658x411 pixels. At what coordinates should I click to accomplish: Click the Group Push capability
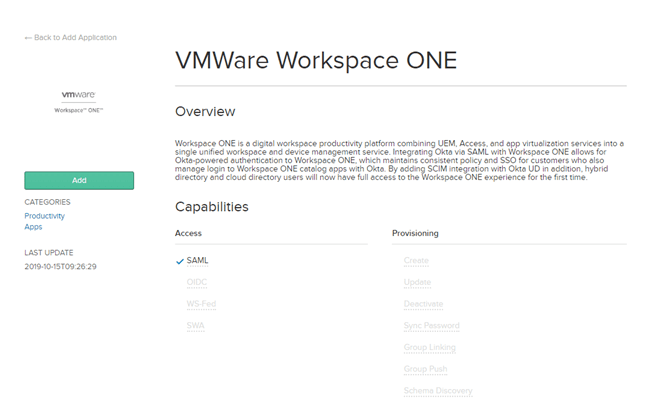click(425, 369)
